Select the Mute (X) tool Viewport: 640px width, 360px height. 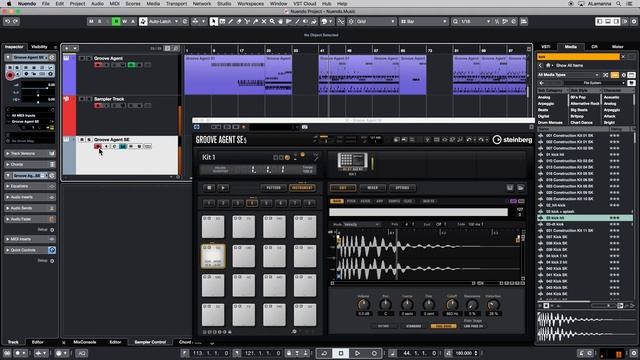click(264, 22)
